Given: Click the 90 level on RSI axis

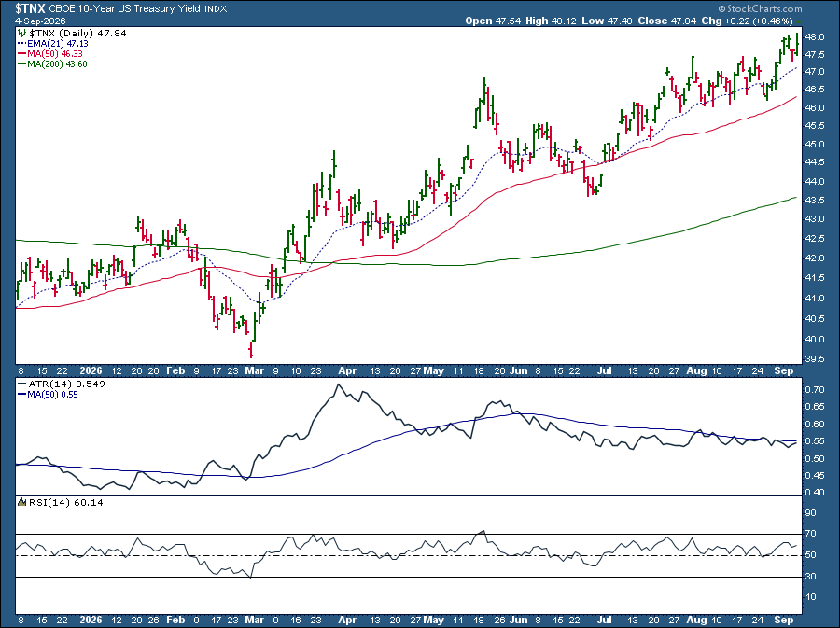Looking at the screenshot, I should point(810,513).
